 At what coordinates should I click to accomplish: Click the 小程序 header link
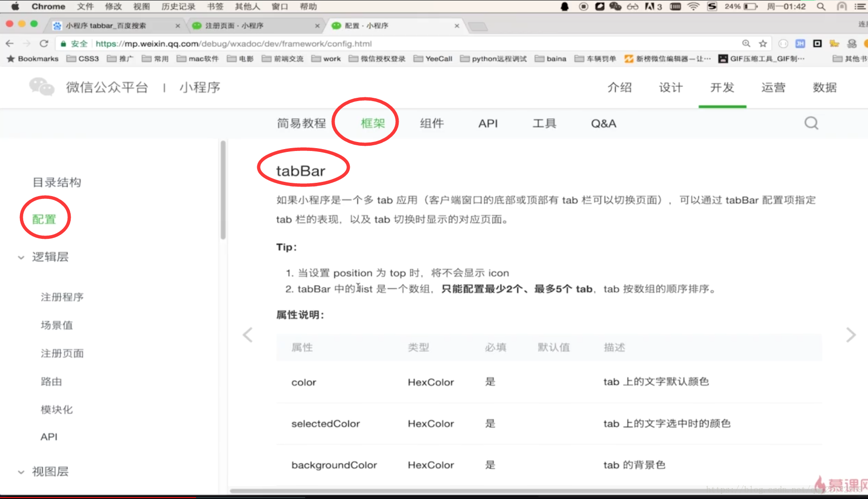tap(200, 87)
